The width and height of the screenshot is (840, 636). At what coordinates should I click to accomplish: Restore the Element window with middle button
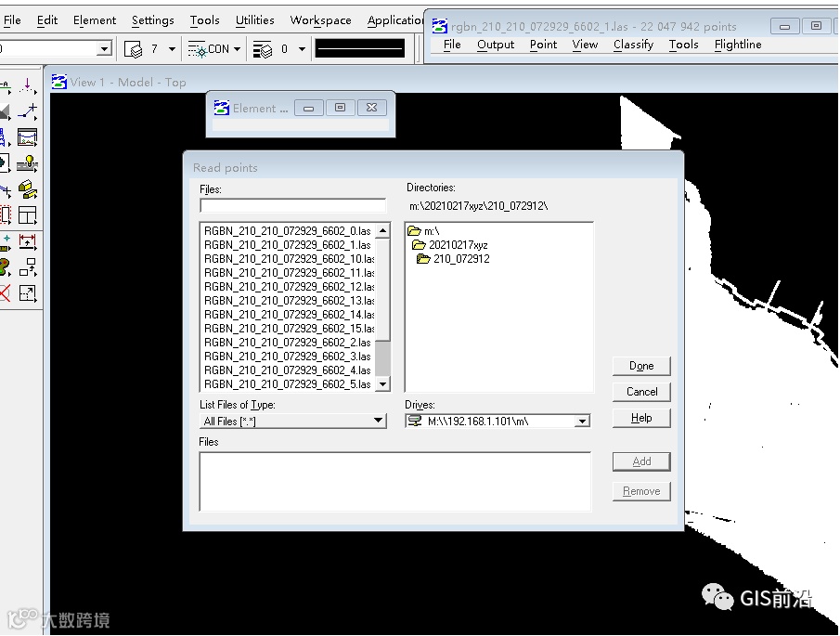pyautogui.click(x=341, y=108)
